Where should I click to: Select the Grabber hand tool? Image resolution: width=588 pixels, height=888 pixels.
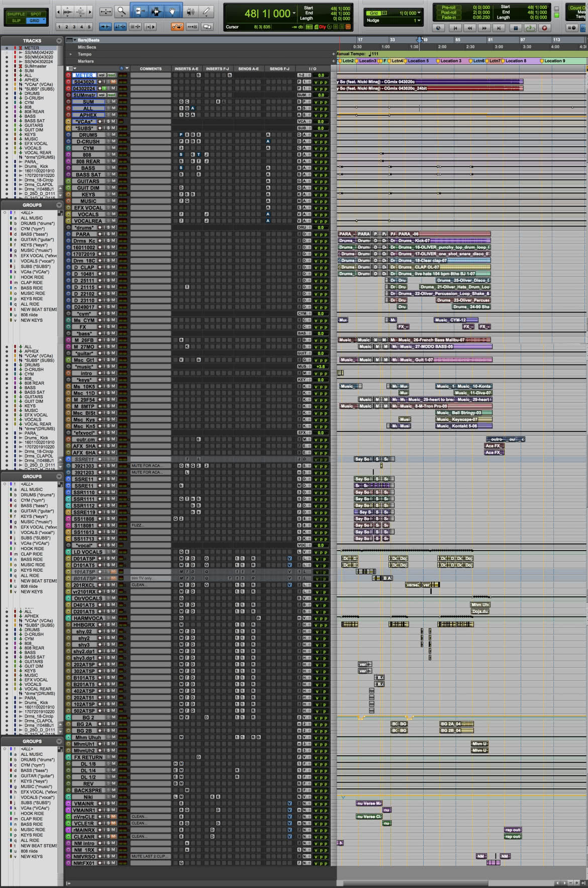click(x=172, y=11)
